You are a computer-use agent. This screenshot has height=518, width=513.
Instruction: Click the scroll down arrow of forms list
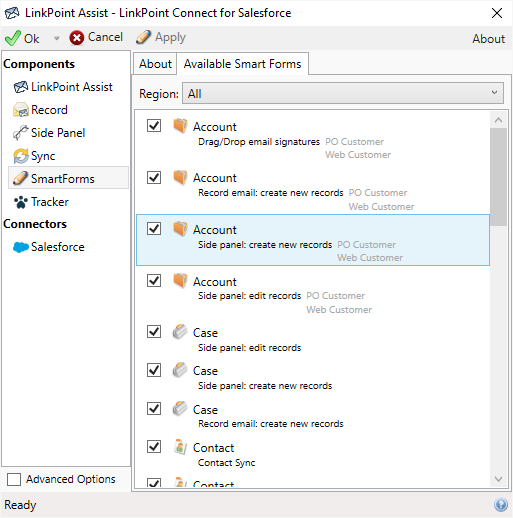coord(498,479)
